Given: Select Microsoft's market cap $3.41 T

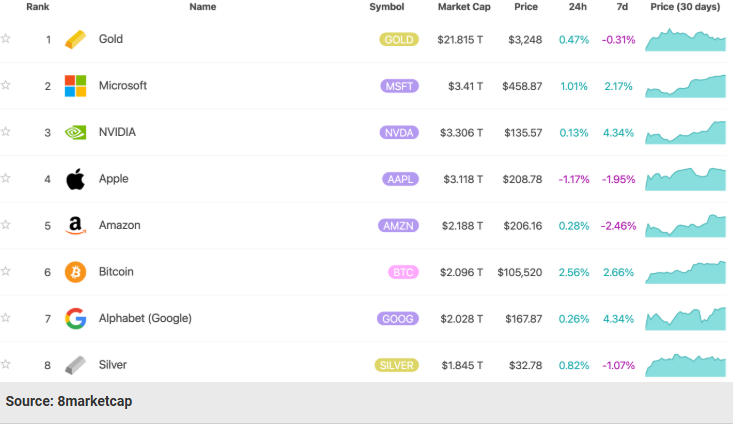Looking at the screenshot, I should [466, 86].
